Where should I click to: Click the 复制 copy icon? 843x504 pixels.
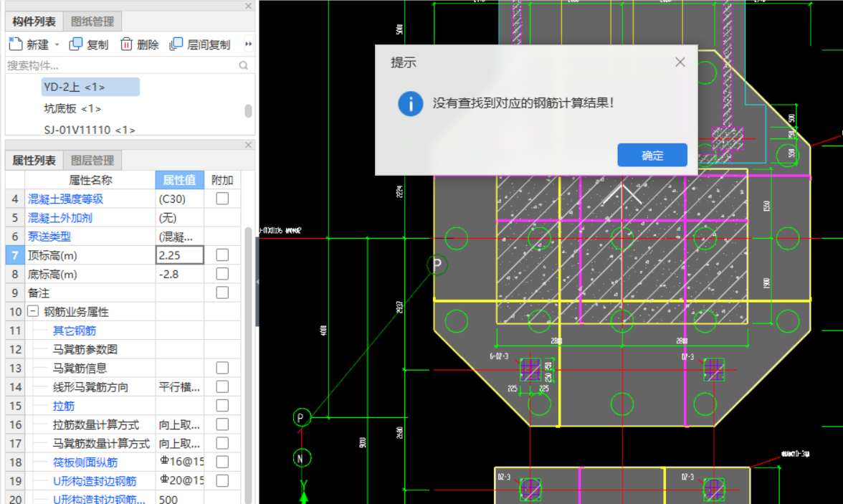click(x=76, y=44)
